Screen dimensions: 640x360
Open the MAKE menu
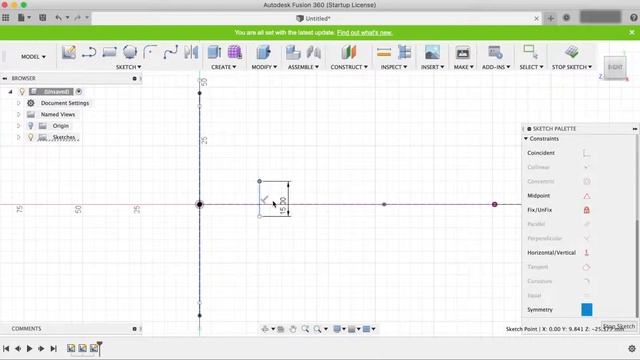(463, 67)
